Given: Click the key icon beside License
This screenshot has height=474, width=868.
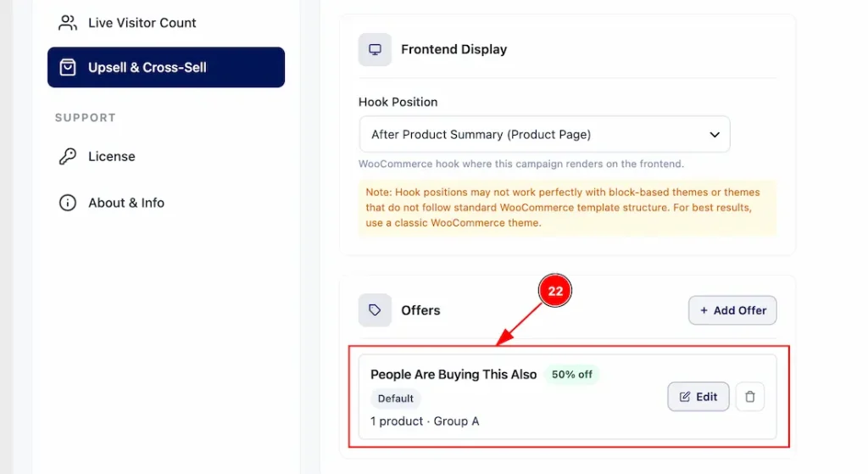Looking at the screenshot, I should 68,156.
